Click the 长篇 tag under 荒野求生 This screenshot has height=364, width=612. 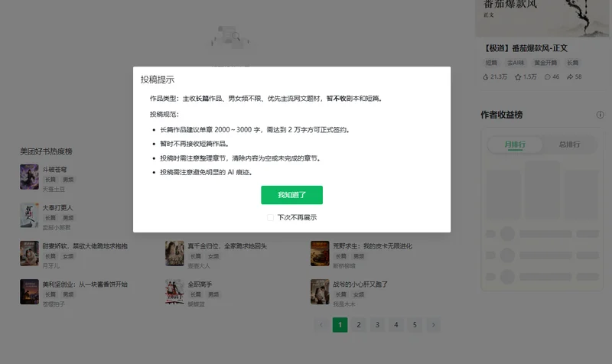pyautogui.click(x=340, y=256)
